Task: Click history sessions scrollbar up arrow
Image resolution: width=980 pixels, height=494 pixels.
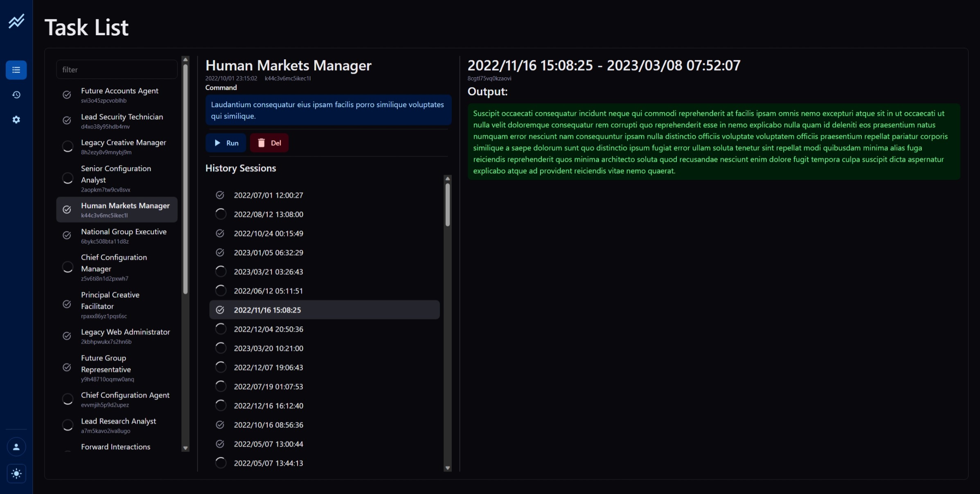Action: tap(448, 179)
